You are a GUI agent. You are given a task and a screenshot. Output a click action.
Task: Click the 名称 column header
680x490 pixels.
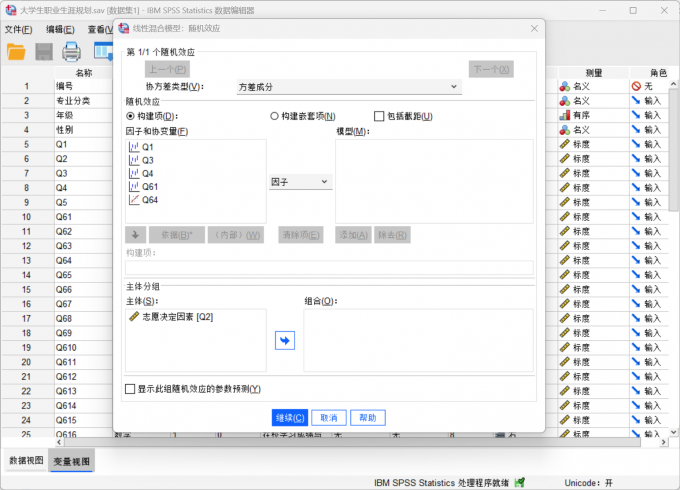tap(84, 72)
